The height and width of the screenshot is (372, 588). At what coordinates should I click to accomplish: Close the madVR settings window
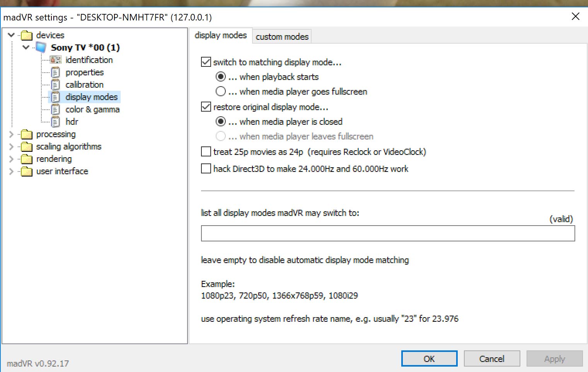click(x=575, y=16)
